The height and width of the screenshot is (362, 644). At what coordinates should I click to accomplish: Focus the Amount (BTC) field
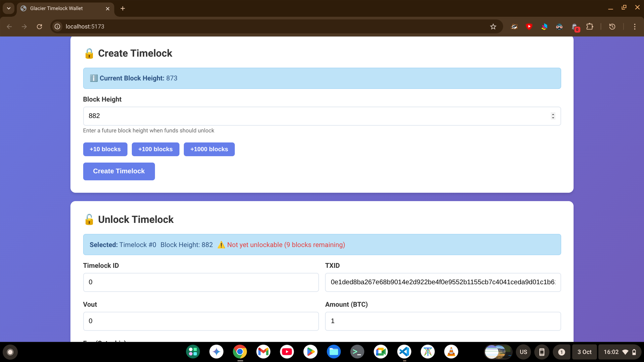(443, 321)
